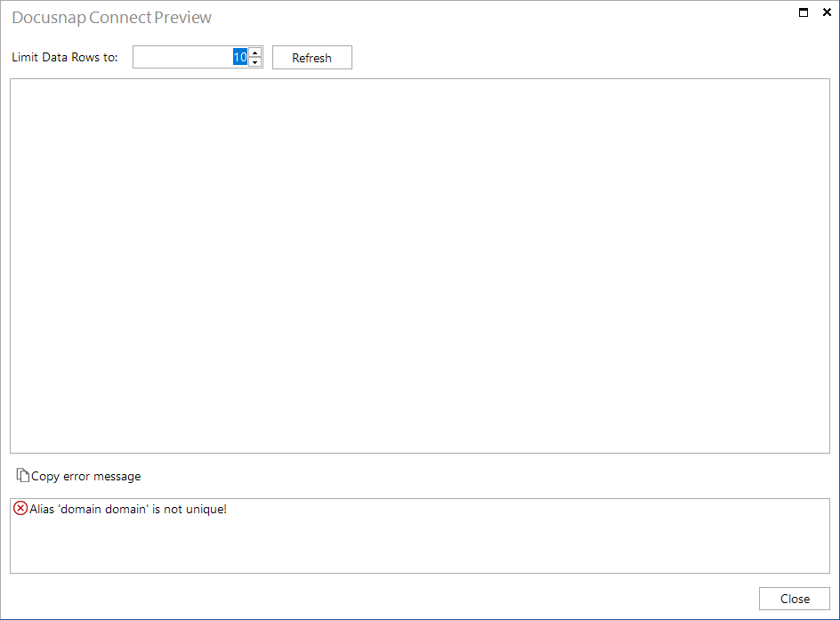The image size is (840, 620).
Task: Click blank space right of Refresh button
Action: click(589, 57)
